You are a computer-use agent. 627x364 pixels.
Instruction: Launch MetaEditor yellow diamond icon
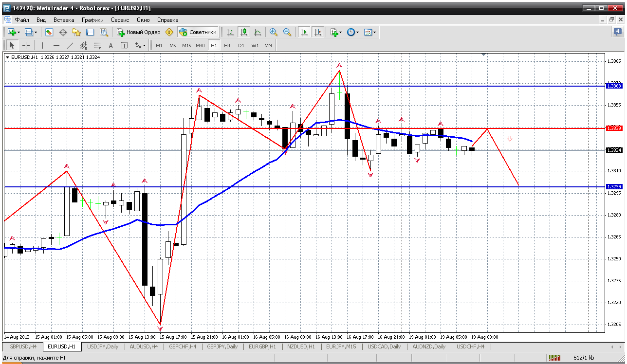[169, 32]
